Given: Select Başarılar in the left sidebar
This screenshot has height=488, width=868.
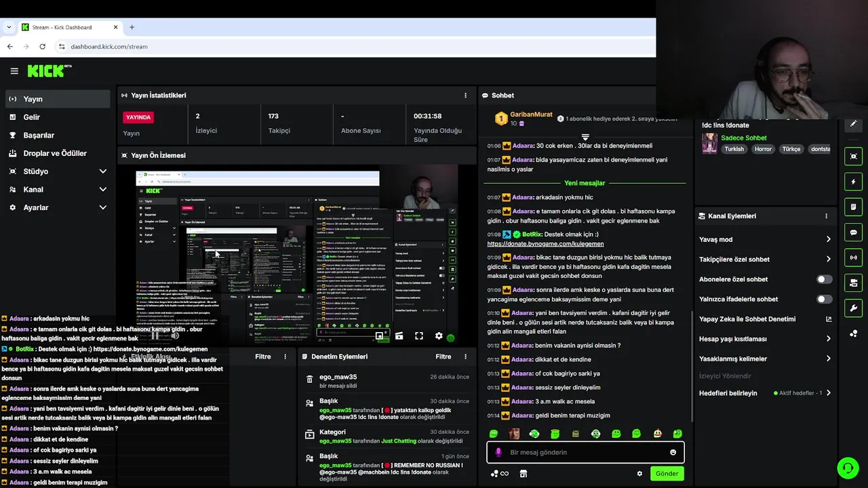Looking at the screenshot, I should [x=58, y=136].
